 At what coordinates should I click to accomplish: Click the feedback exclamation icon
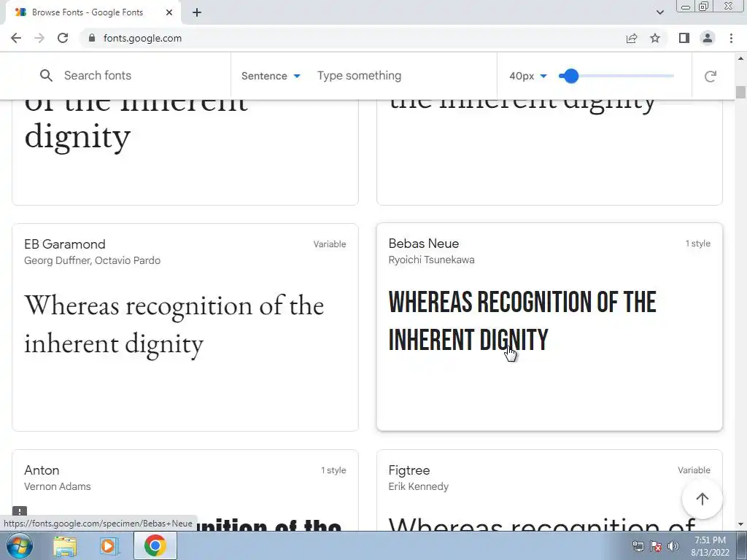click(20, 511)
